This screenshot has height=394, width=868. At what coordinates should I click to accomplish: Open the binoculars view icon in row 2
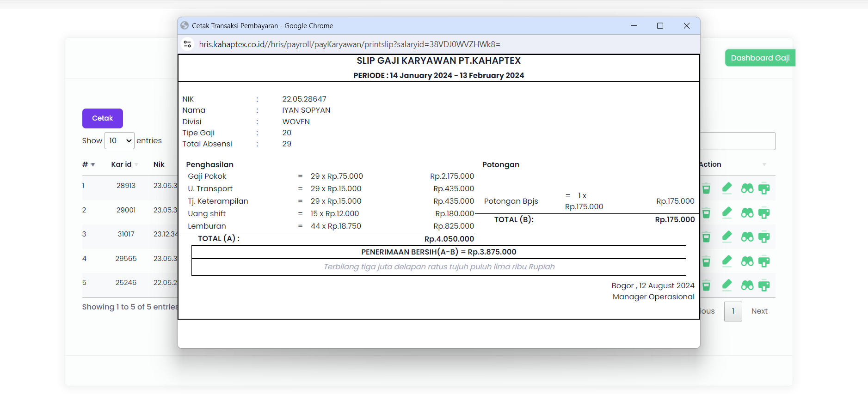tap(747, 213)
